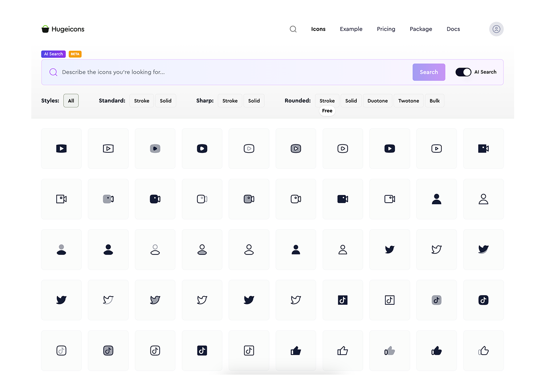Click the orange BETA badge
545x392 pixels.
tap(75, 54)
